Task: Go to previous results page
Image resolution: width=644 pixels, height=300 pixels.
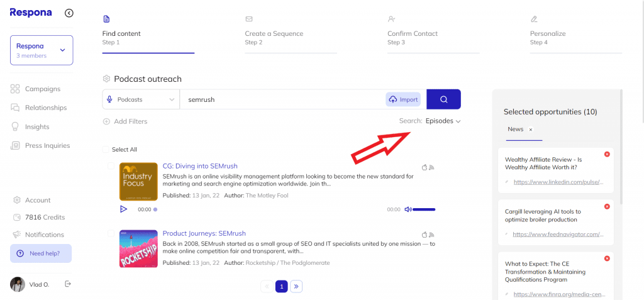Action: click(267, 286)
